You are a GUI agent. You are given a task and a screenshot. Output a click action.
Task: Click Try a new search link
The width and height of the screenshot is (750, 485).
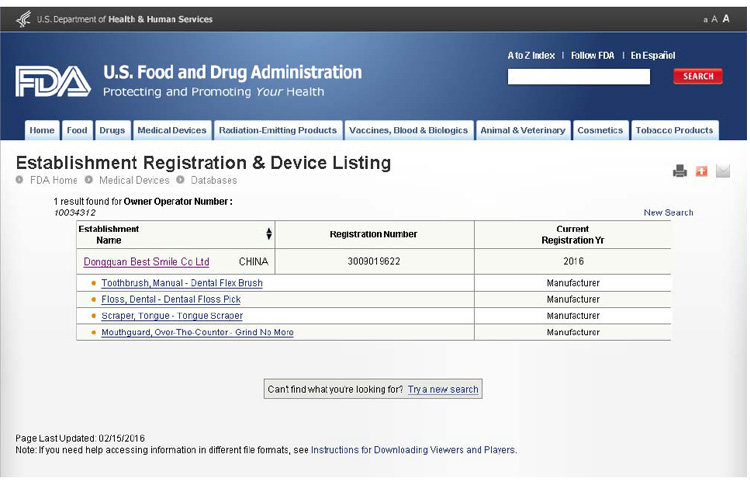pos(443,389)
